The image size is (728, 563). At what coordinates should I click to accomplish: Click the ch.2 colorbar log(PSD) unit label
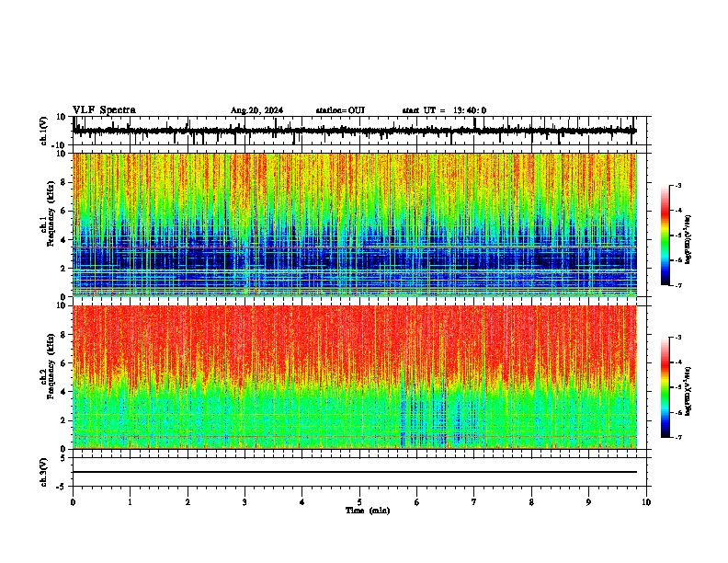click(x=688, y=391)
